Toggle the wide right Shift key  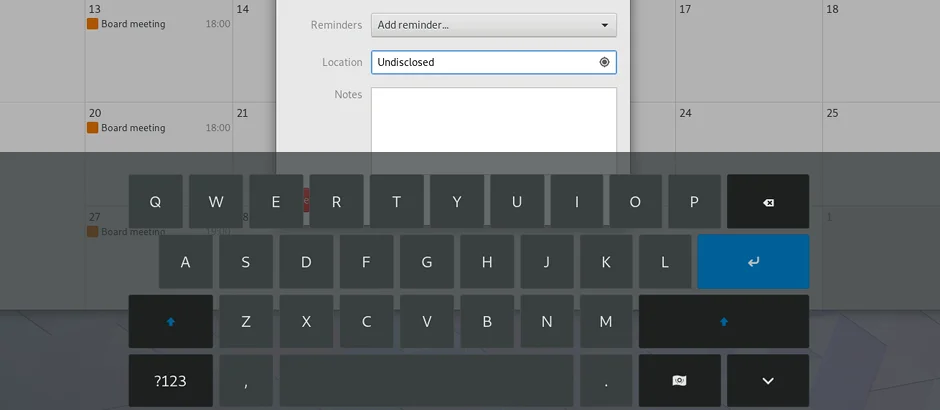723,321
